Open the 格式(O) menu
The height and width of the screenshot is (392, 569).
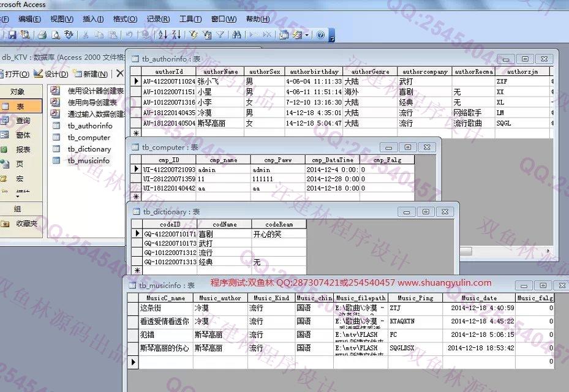125,19
